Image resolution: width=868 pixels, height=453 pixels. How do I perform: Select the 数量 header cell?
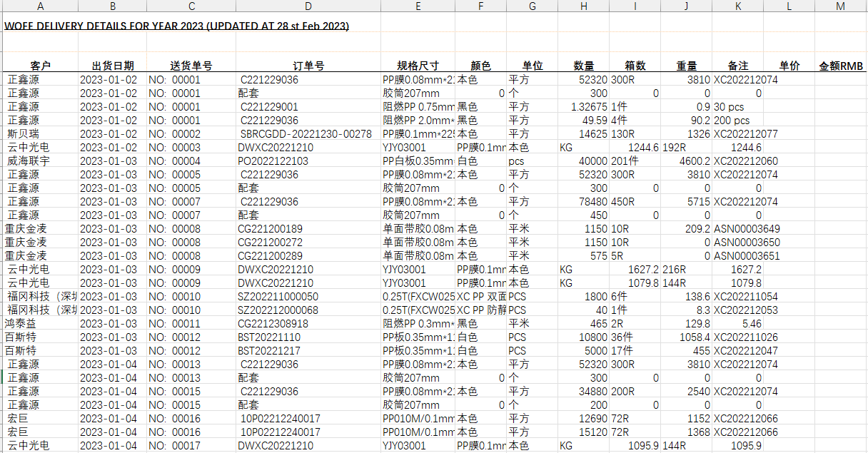584,66
